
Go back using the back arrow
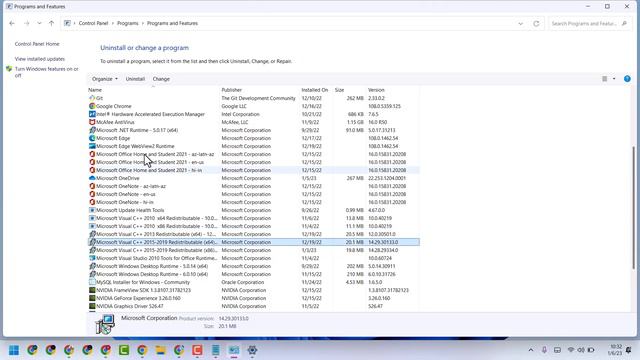tap(12, 24)
